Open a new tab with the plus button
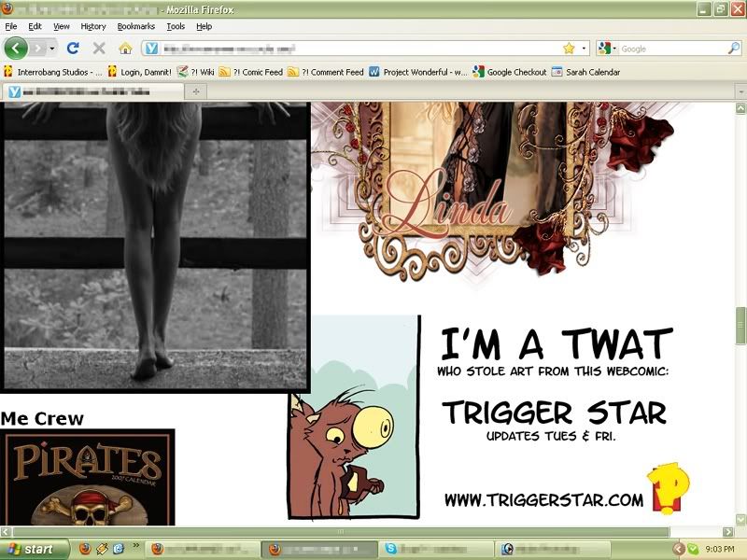The image size is (747, 560). click(x=196, y=91)
